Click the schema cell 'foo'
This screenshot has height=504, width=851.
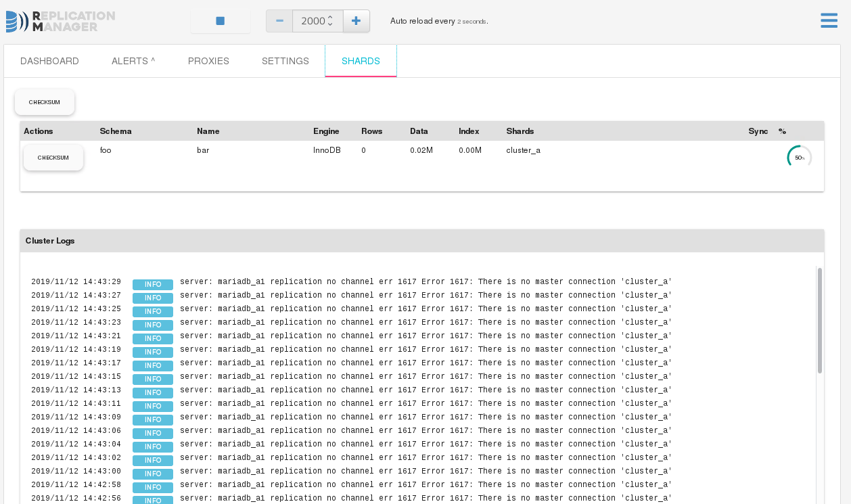tap(106, 150)
